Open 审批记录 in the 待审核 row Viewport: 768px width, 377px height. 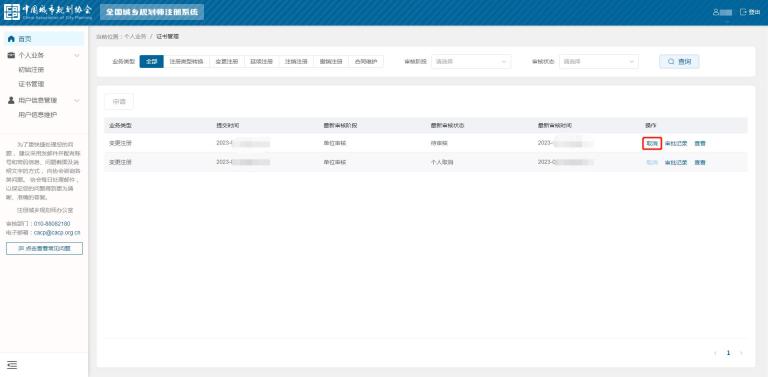tap(676, 143)
